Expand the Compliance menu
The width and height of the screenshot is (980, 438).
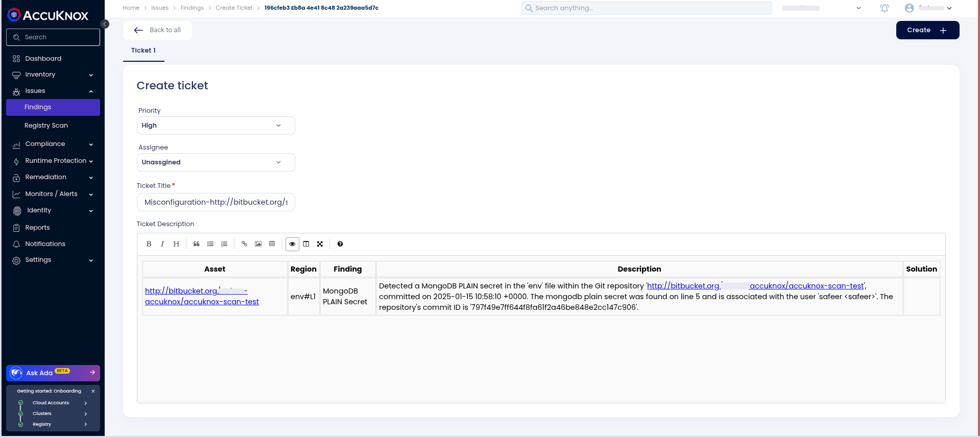pos(91,144)
